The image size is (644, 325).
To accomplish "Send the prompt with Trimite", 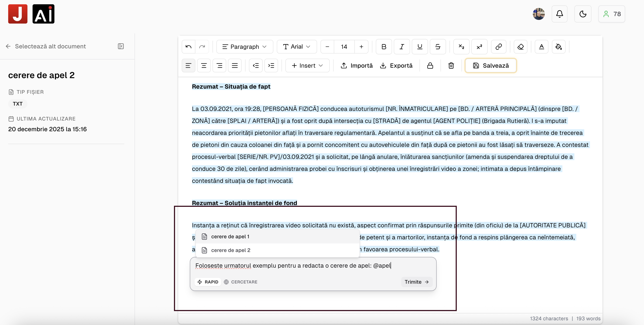I will (x=416, y=282).
